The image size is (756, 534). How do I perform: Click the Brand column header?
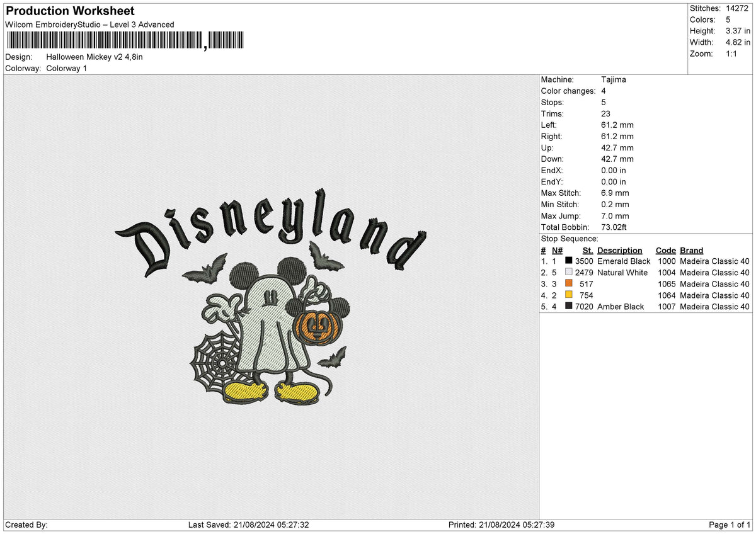click(692, 251)
